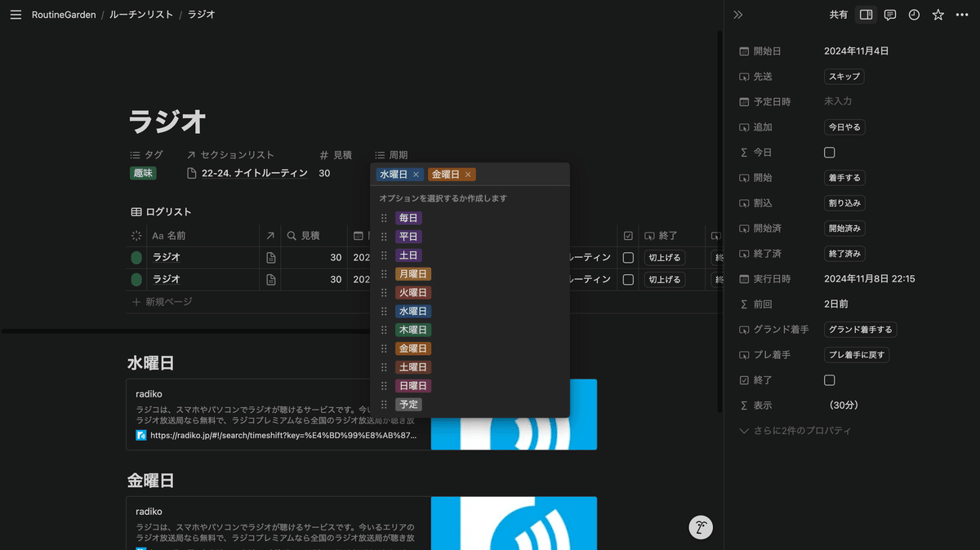Click the ログリスト table view icon
Viewport: 980px width, 550px height.
coord(136,212)
